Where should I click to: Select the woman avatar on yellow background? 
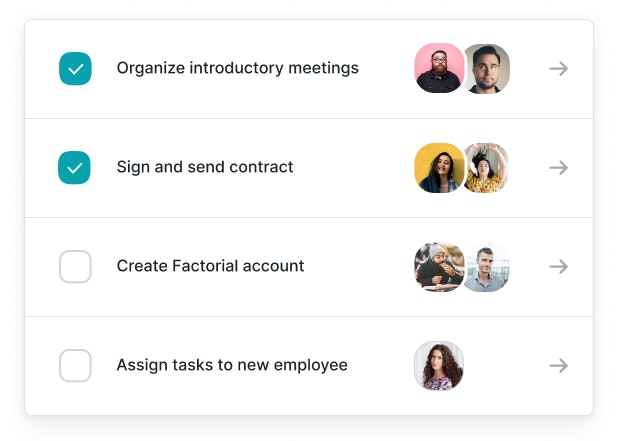(438, 168)
